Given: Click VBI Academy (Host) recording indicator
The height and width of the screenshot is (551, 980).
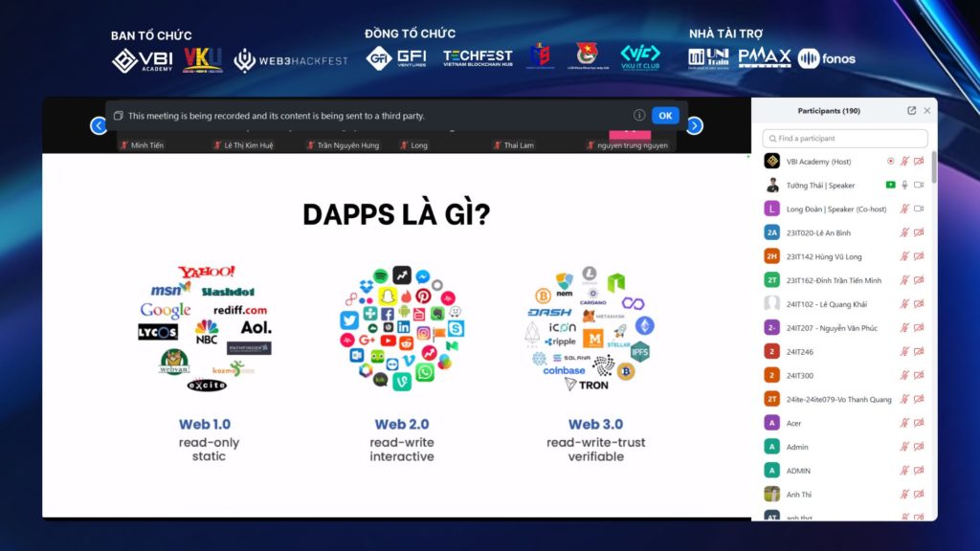Looking at the screenshot, I should click(891, 161).
